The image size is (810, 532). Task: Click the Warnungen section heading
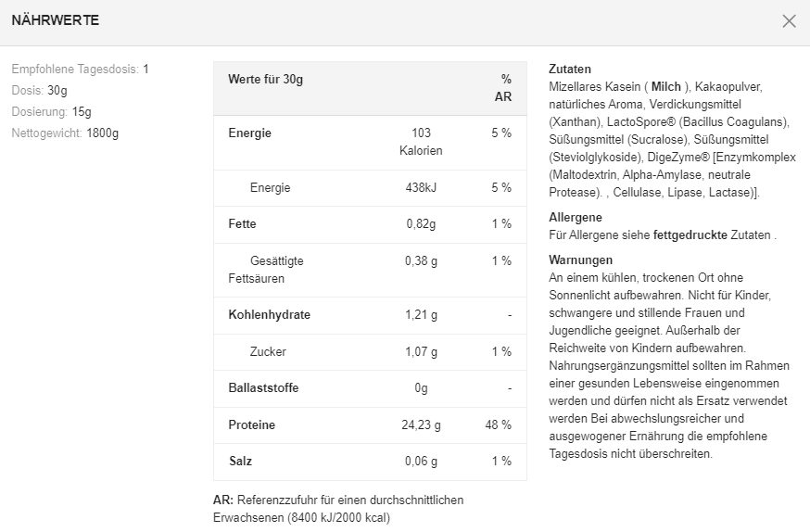point(580,260)
